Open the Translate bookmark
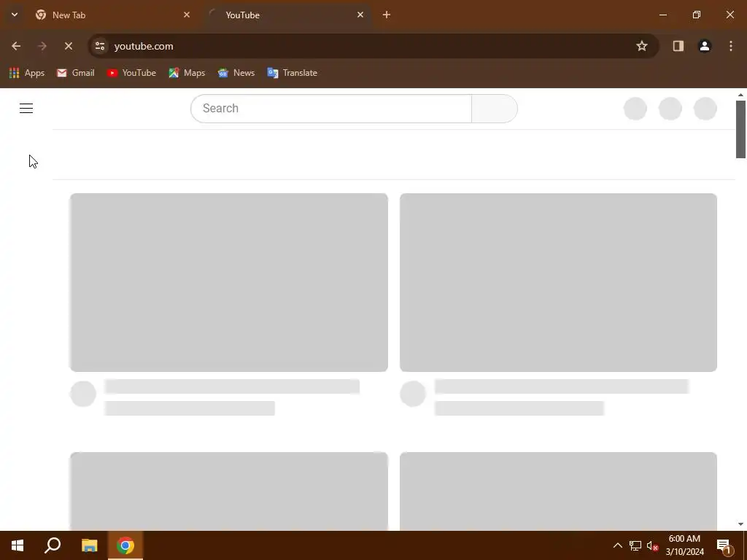The image size is (747, 560). 292,73
